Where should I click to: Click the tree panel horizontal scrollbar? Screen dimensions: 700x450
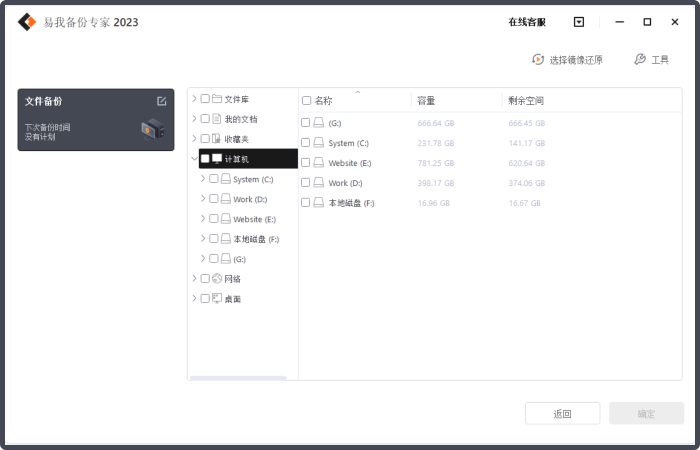[238, 378]
